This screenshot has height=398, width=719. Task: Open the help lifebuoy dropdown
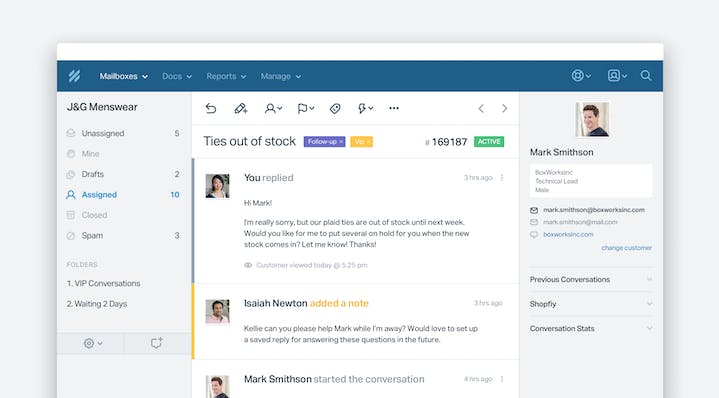click(581, 76)
